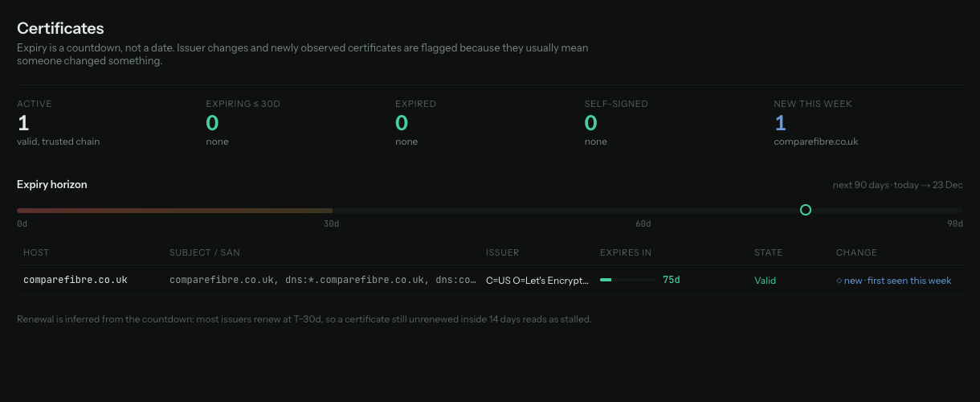
Task: Click the CHANGE column header
Action: (856, 252)
